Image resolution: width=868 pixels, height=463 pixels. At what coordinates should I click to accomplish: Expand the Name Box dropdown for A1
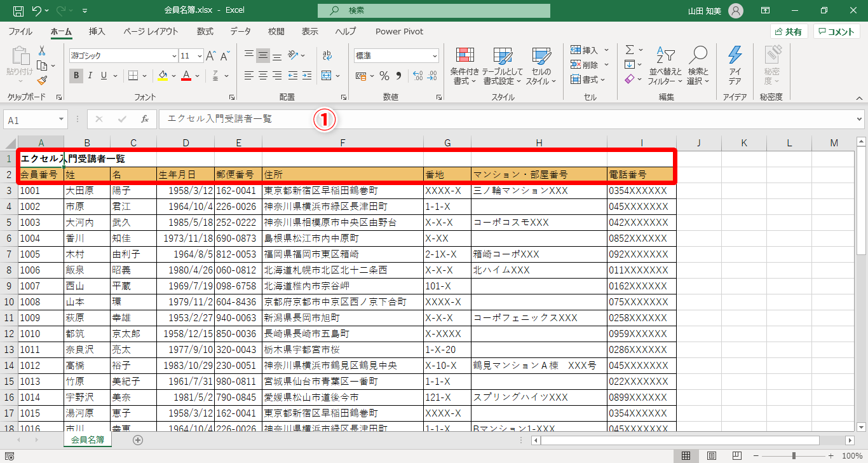coord(62,119)
